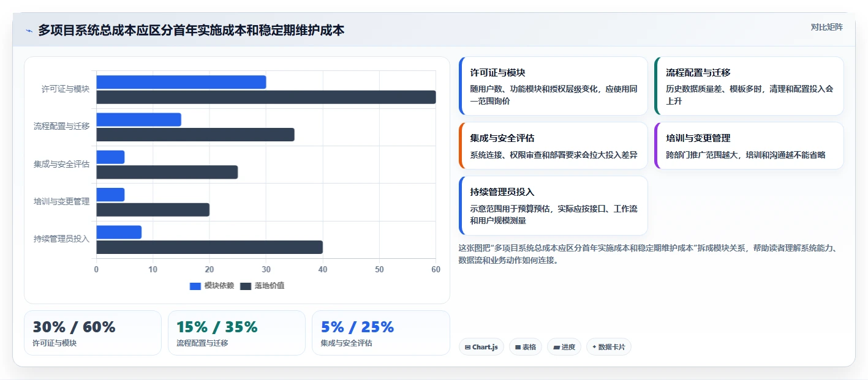Click the 持续管理员投入 y-axis label

coord(62,239)
